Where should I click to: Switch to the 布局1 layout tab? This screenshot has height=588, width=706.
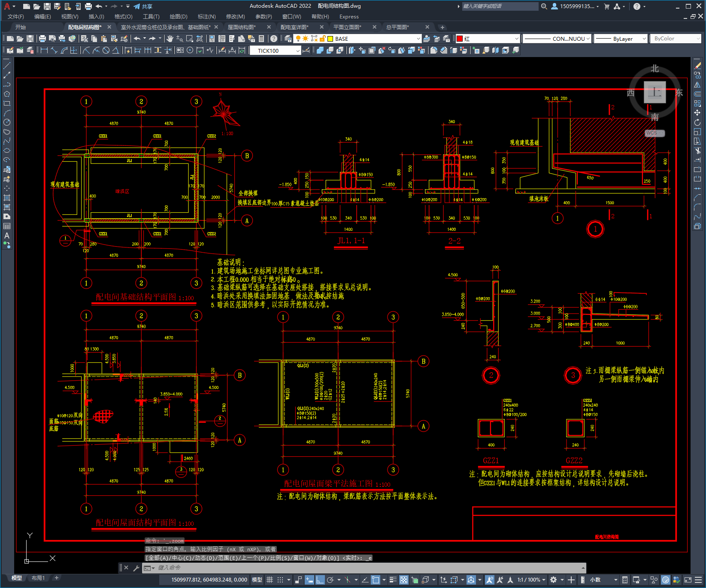38,578
